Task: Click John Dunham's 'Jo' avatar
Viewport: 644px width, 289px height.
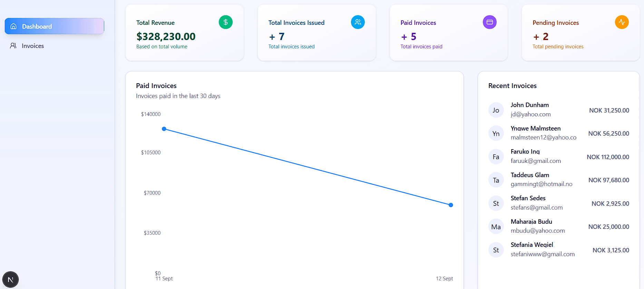Action: tap(496, 110)
